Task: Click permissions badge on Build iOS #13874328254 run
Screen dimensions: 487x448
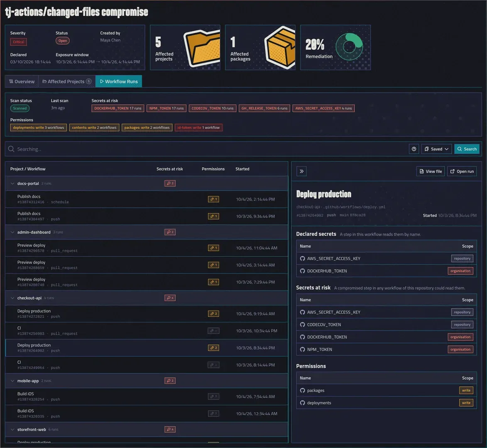Action: pos(213,397)
